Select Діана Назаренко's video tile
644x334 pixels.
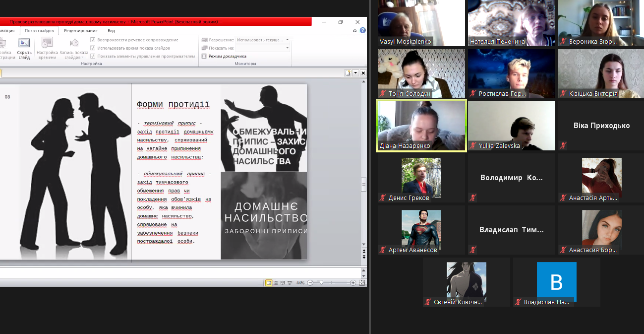click(x=421, y=126)
